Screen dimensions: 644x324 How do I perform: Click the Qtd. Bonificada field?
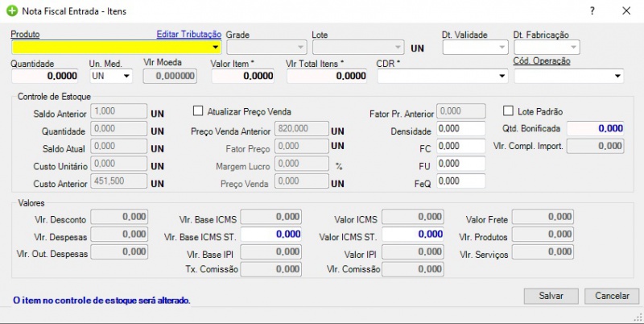pyautogui.click(x=595, y=128)
